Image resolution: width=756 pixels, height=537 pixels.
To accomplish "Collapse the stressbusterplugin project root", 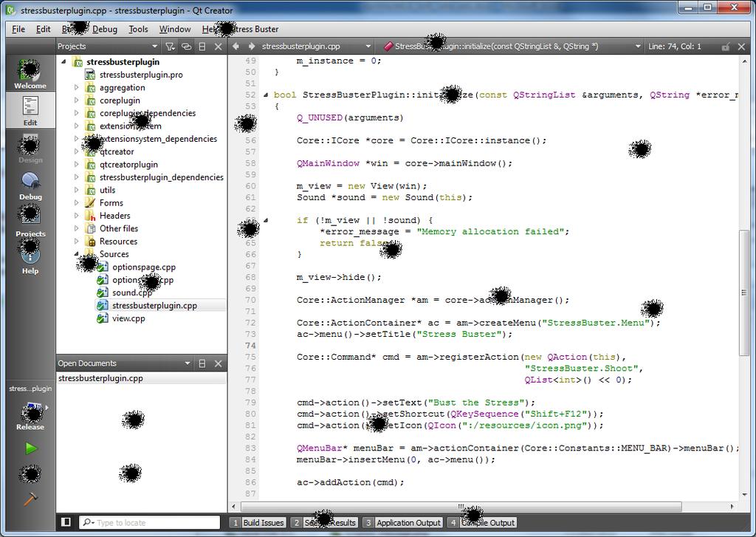I will click(63, 62).
